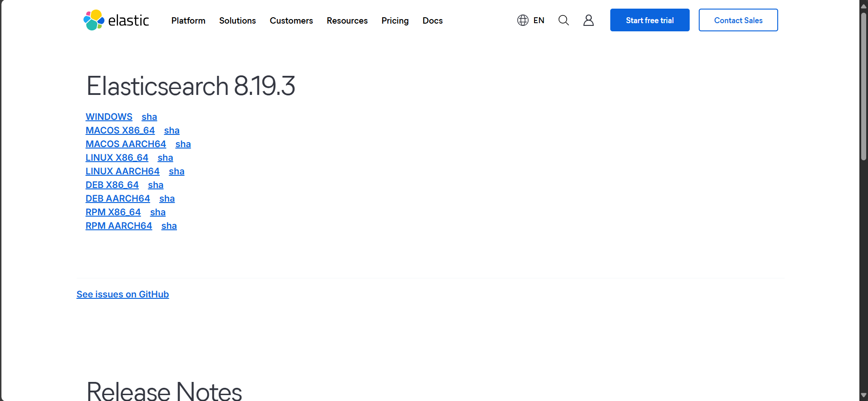Click the Elastic logo
The width and height of the screenshot is (868, 401).
pyautogui.click(x=116, y=20)
